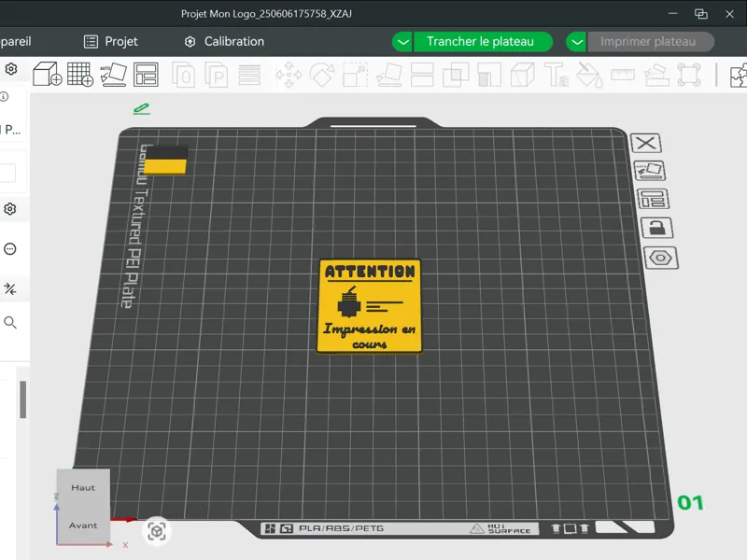Open the layer height lines tool
This screenshot has width=747, height=560.
(x=249, y=75)
